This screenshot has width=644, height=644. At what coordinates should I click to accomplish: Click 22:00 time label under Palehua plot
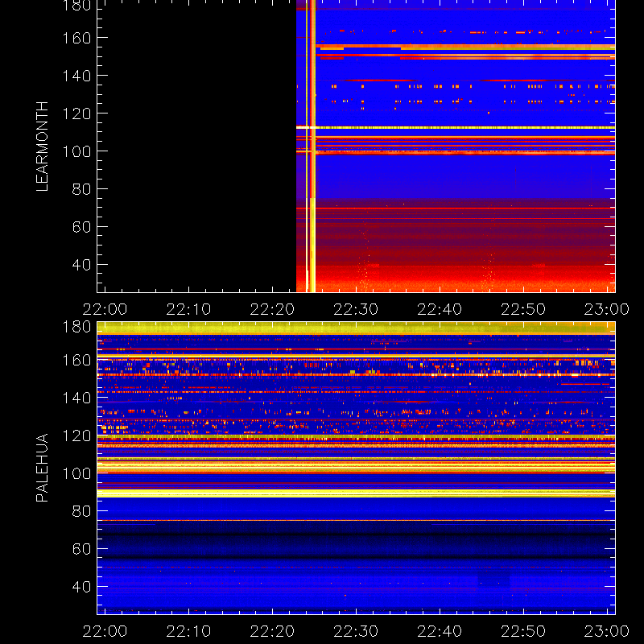point(105,631)
